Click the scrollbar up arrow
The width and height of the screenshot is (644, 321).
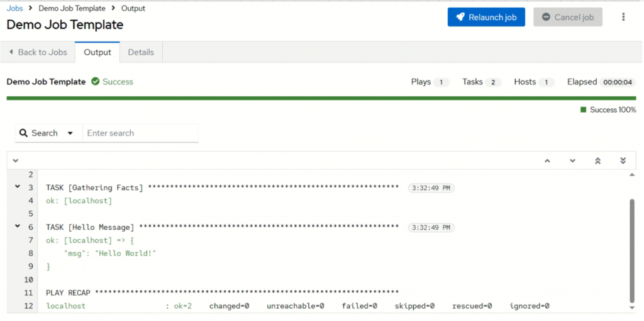tap(631, 175)
